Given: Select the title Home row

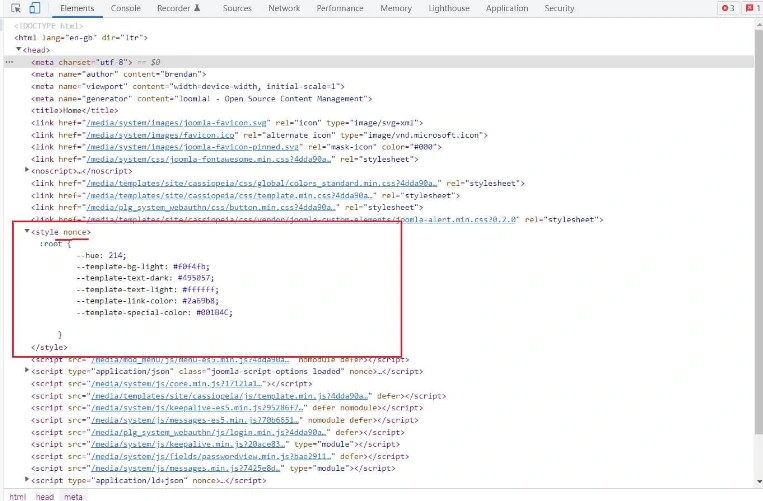Looking at the screenshot, I should click(379, 110).
